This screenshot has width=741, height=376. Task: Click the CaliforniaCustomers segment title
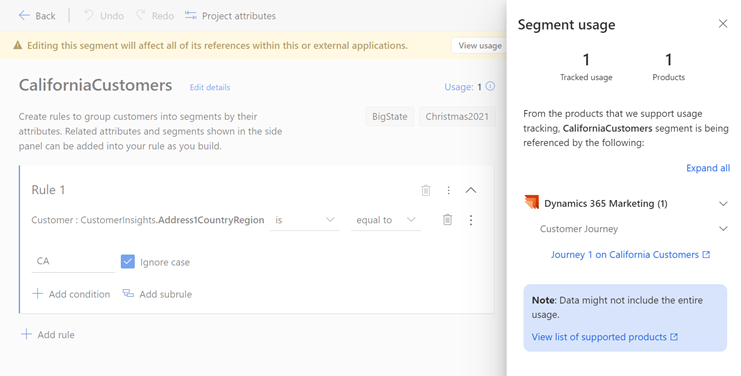pos(95,85)
